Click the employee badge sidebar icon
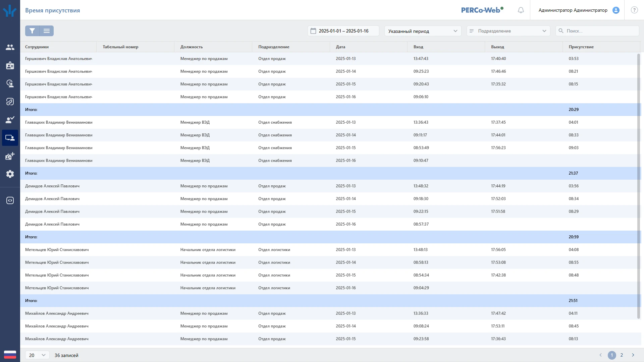Viewport: 644px width, 362px height. tap(10, 65)
